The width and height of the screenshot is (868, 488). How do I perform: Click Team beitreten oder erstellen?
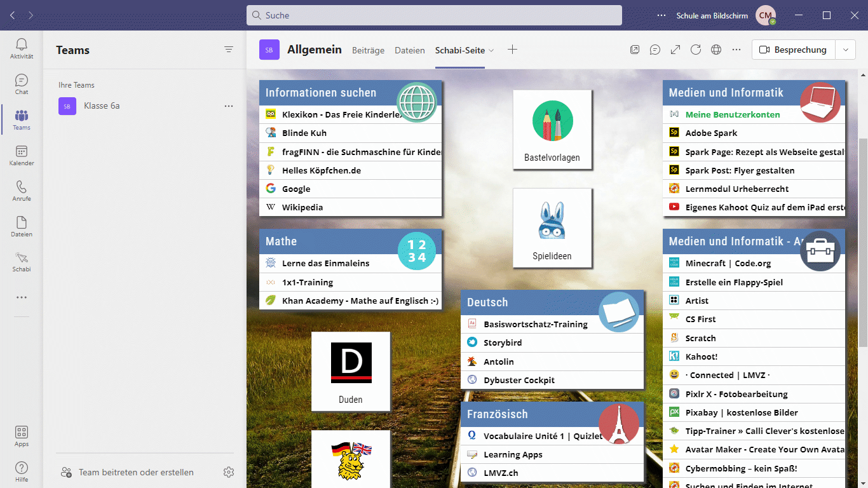click(x=127, y=472)
